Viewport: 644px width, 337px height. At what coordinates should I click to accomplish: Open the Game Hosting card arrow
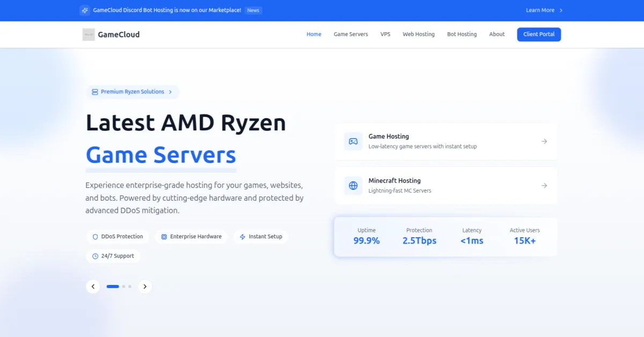tap(544, 141)
